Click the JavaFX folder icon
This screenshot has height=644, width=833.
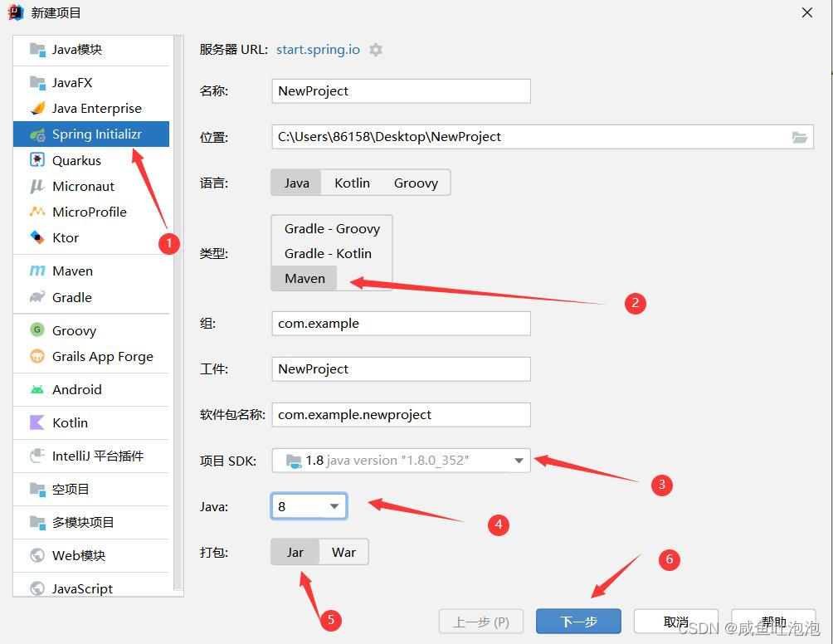pyautogui.click(x=37, y=82)
